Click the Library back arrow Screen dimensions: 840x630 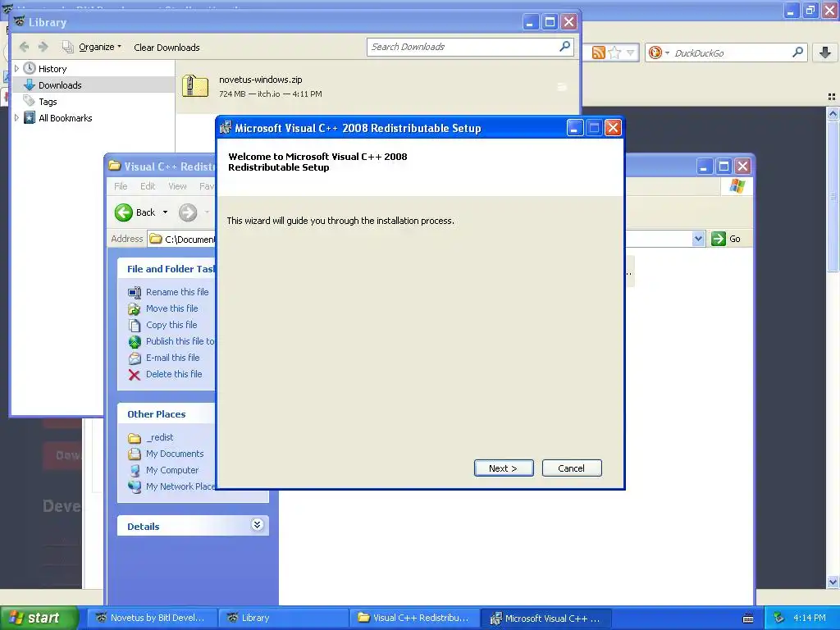pos(24,47)
